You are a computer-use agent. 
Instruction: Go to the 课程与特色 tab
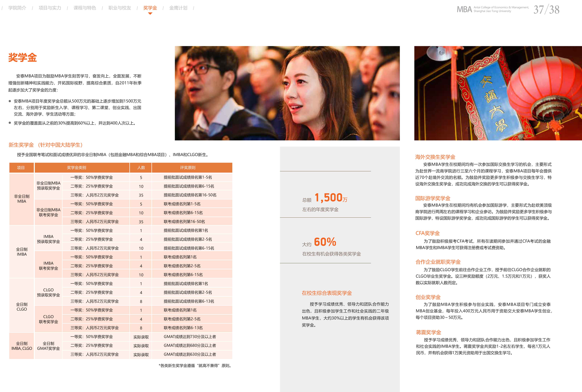tap(85, 8)
